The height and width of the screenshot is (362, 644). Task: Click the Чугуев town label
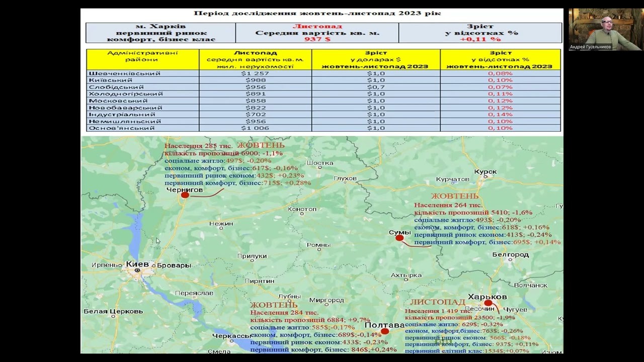515,310
